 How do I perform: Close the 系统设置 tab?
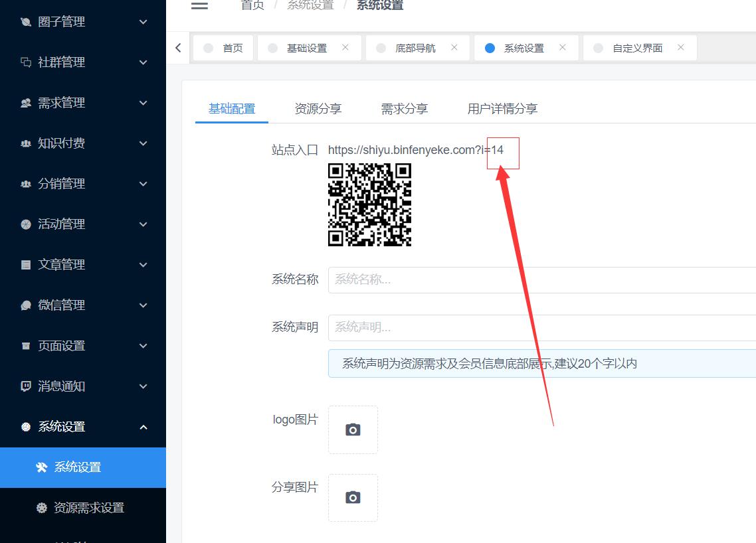pos(563,47)
